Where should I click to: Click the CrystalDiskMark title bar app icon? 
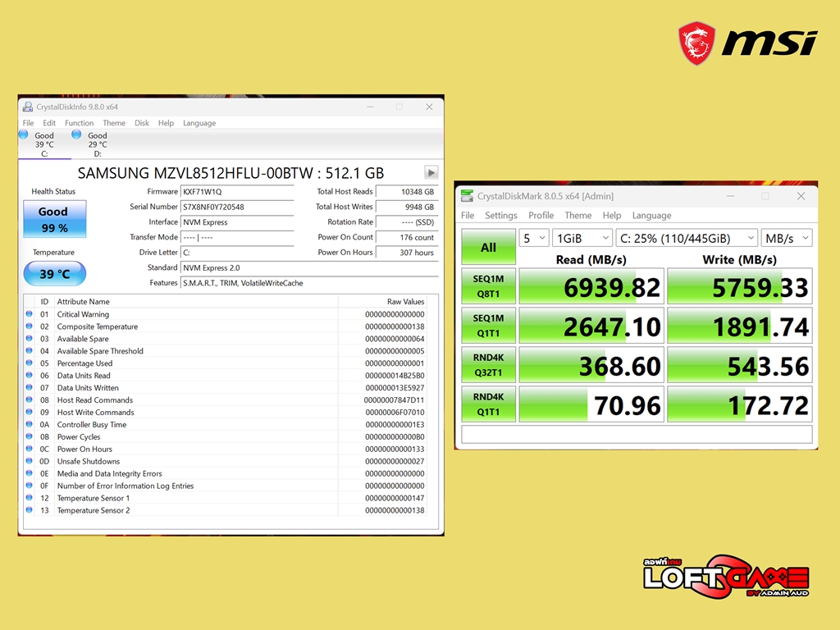[467, 196]
